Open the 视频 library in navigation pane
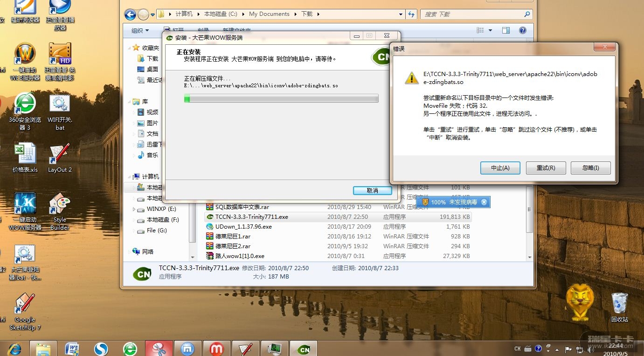Viewport: 644px width, 356px height. [148, 112]
